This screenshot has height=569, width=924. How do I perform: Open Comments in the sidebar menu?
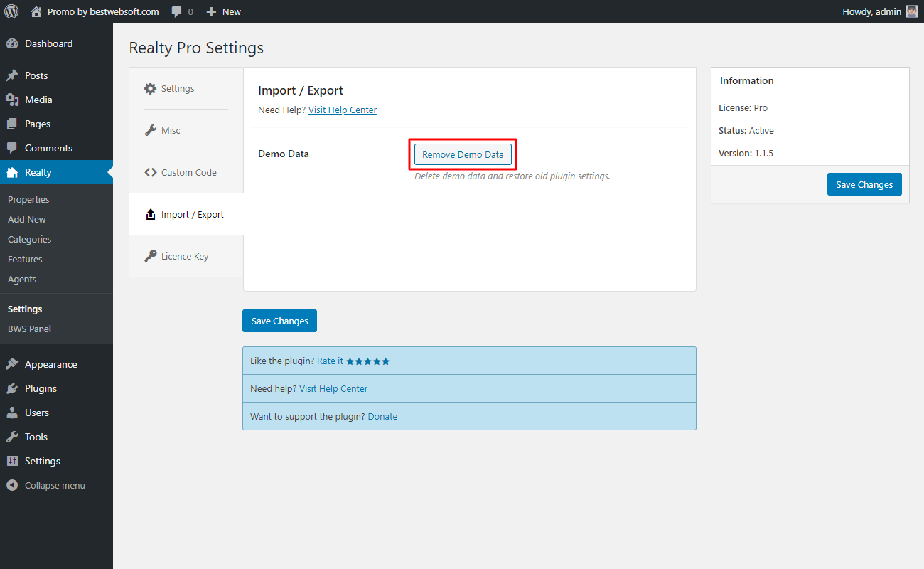pos(56,148)
